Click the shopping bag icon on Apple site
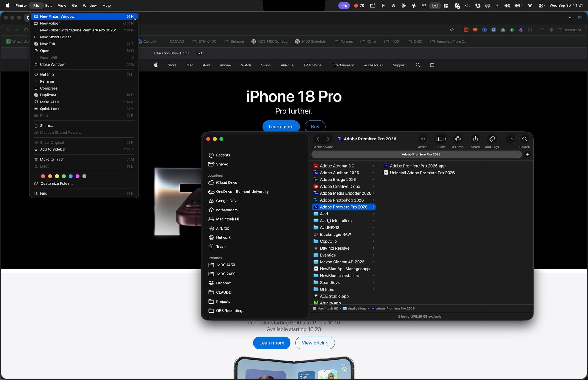Image resolution: width=588 pixels, height=380 pixels. pos(432,65)
